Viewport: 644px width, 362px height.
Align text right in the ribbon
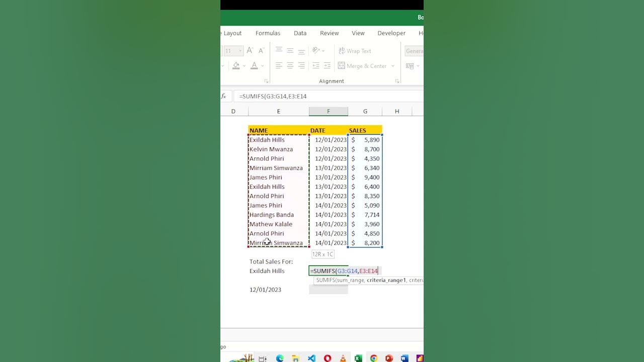click(301, 66)
